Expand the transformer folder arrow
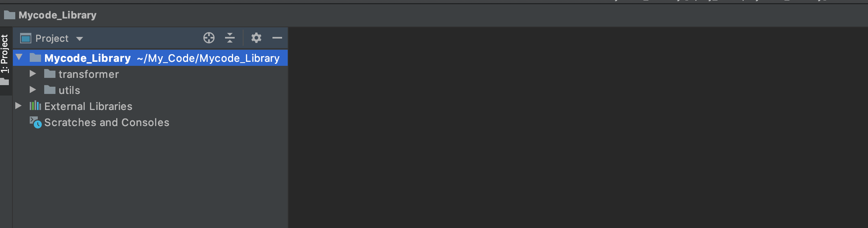The height and width of the screenshot is (228, 868). [33, 74]
